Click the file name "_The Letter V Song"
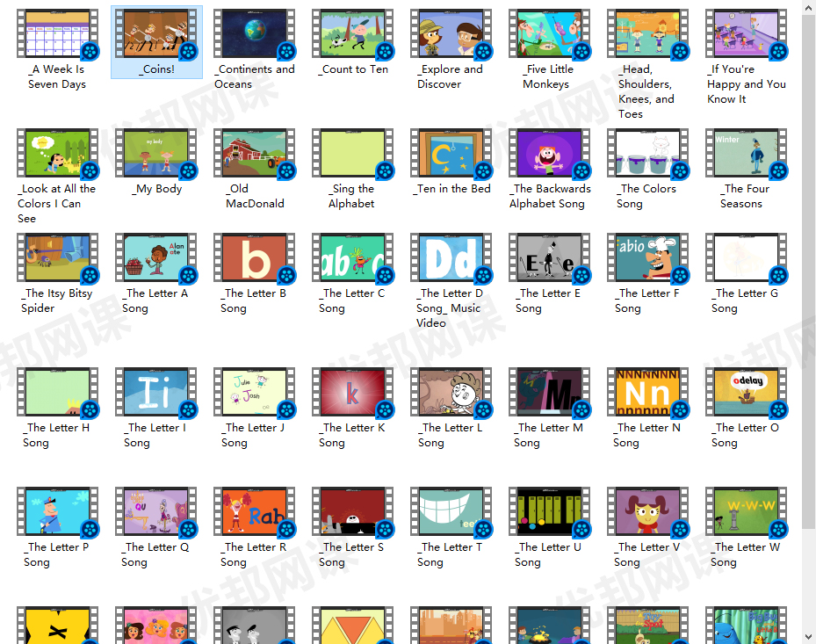Screen dimensions: 816x644 [646, 554]
